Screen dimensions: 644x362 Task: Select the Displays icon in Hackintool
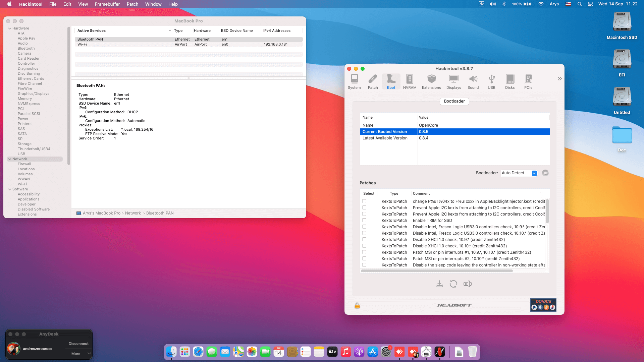(x=453, y=81)
